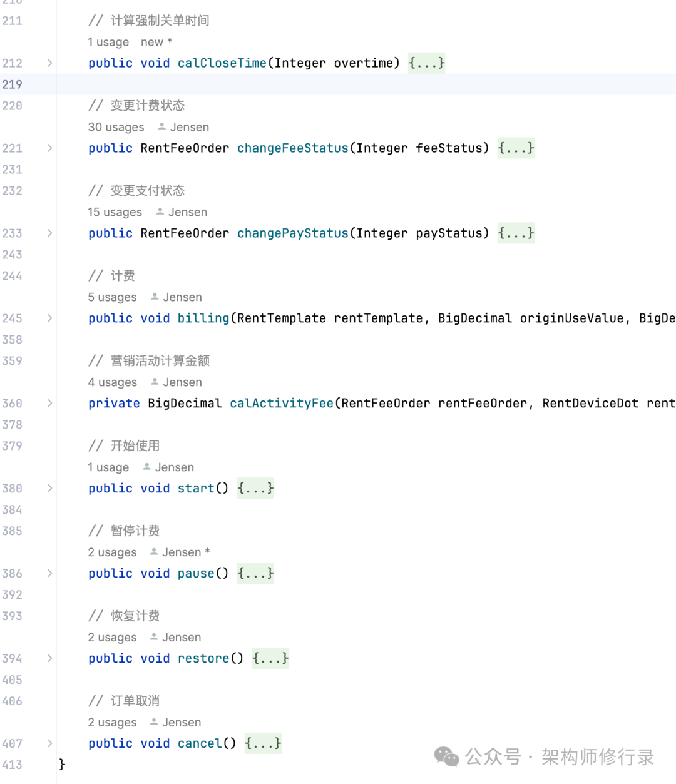The width and height of the screenshot is (676, 784).
Task: Click the {...} placeholder after changeFeeStatus
Action: [x=516, y=148]
